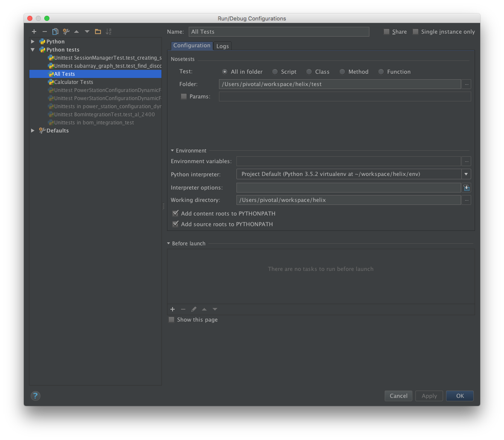Select Unittests in power_station_configuration entry
This screenshot has height=440, width=504.
(95, 106)
